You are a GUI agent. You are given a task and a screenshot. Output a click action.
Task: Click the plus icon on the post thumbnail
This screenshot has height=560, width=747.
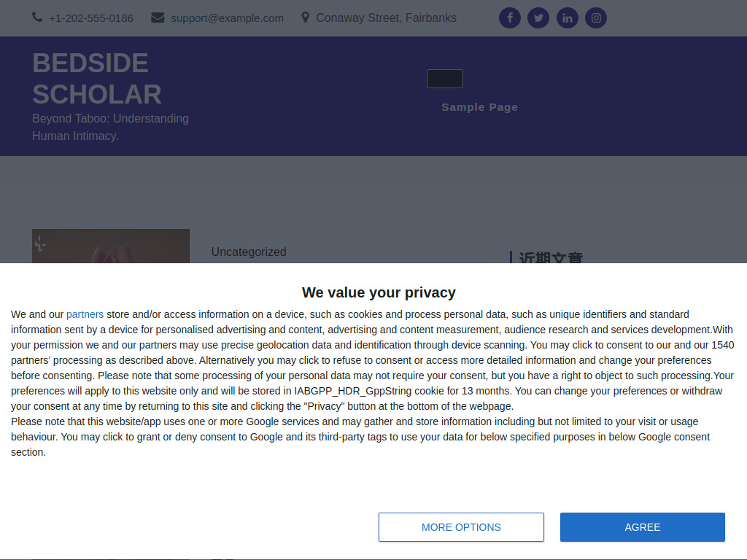[41, 245]
